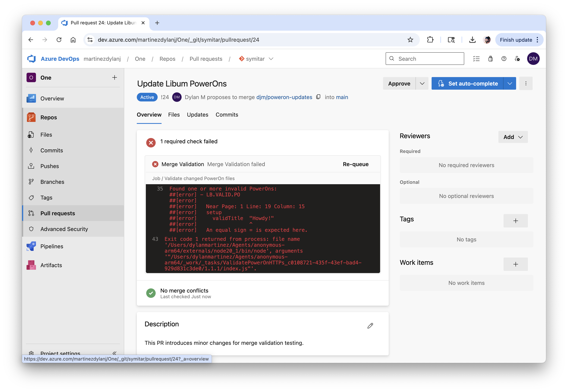Switch to the Commits tab

tap(227, 115)
